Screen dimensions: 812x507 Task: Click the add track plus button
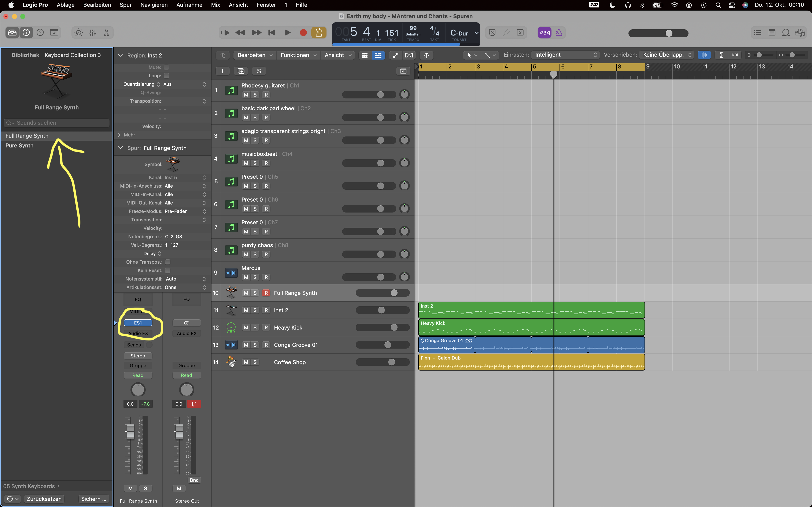(x=222, y=71)
